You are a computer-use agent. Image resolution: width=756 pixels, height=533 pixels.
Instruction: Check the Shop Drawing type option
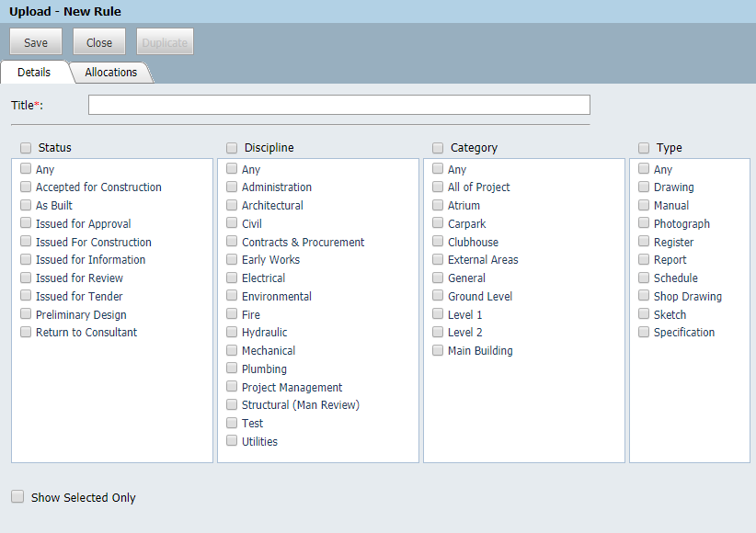click(x=643, y=296)
